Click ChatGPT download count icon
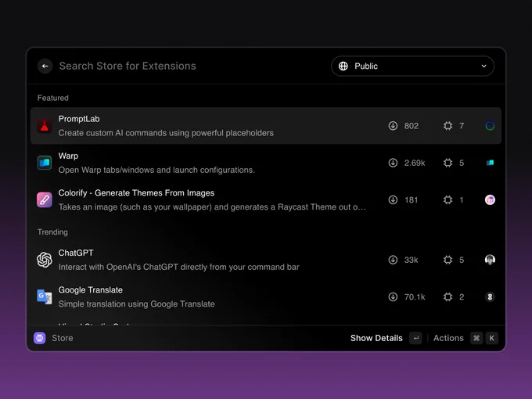This screenshot has width=532, height=399. coord(393,260)
